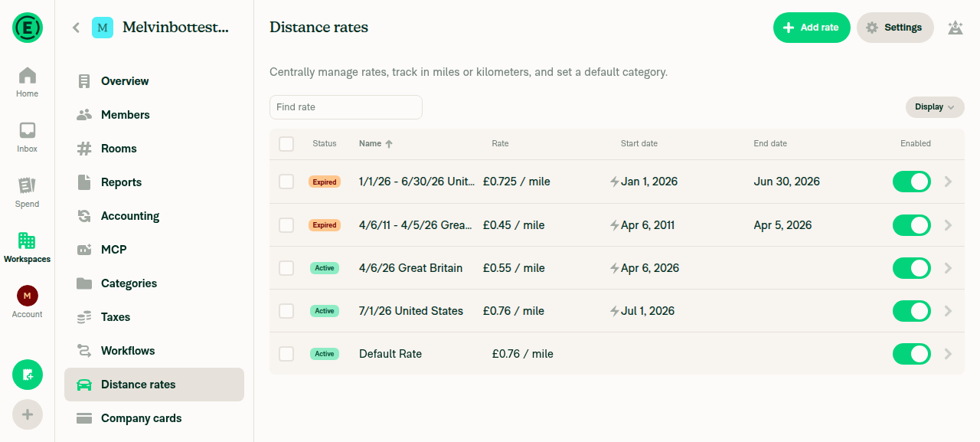Open Categories in workspace menu
This screenshot has height=442, width=980.
[154, 283]
